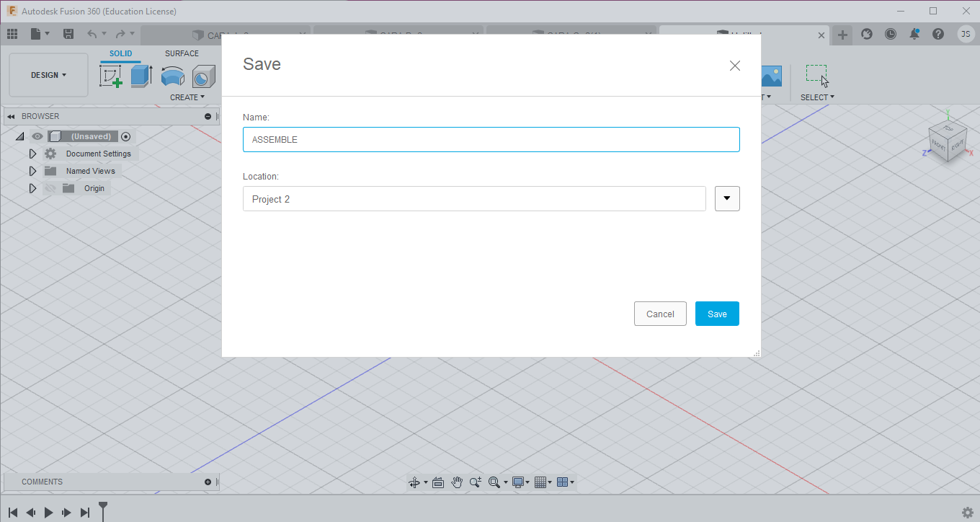Click the Look At tool
Image resolution: width=980 pixels, height=522 pixels.
[x=437, y=482]
